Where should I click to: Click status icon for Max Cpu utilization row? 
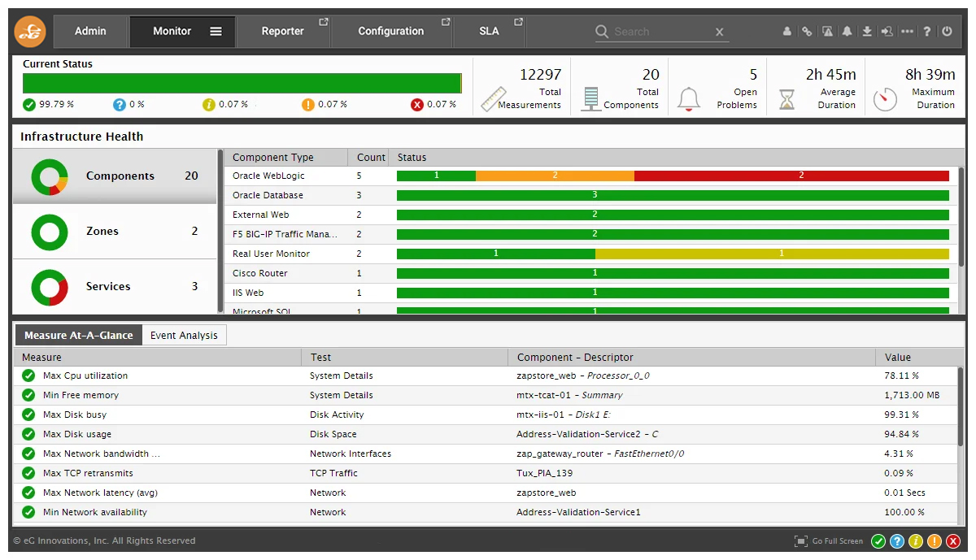pos(28,376)
